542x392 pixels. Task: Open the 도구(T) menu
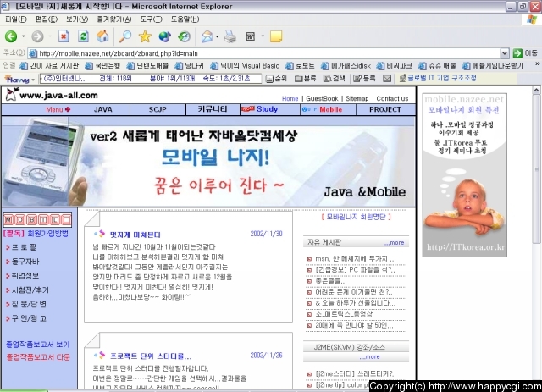coord(151,19)
